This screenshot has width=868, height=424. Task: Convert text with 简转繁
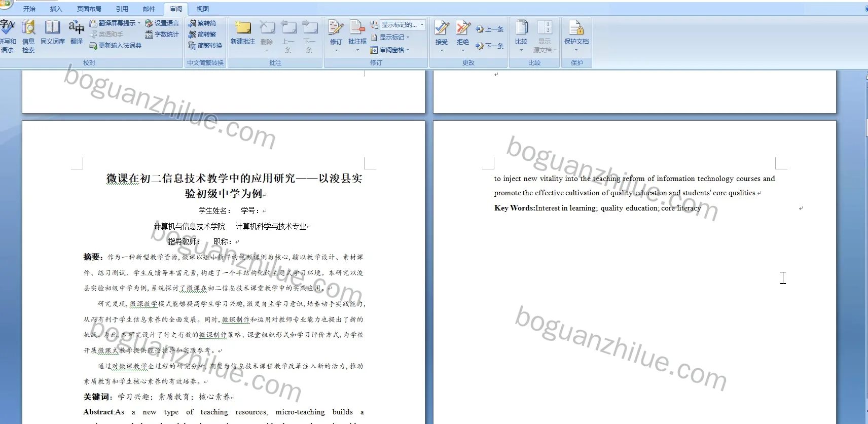tap(202, 34)
